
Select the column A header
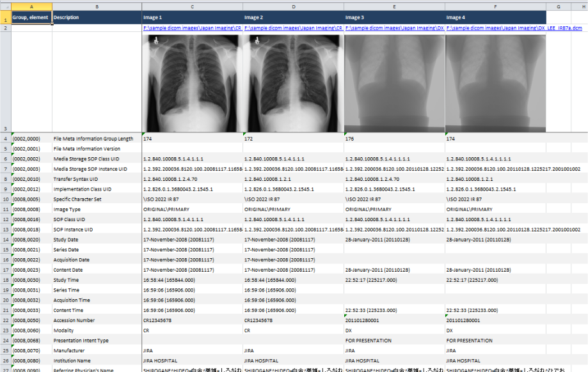point(31,6)
